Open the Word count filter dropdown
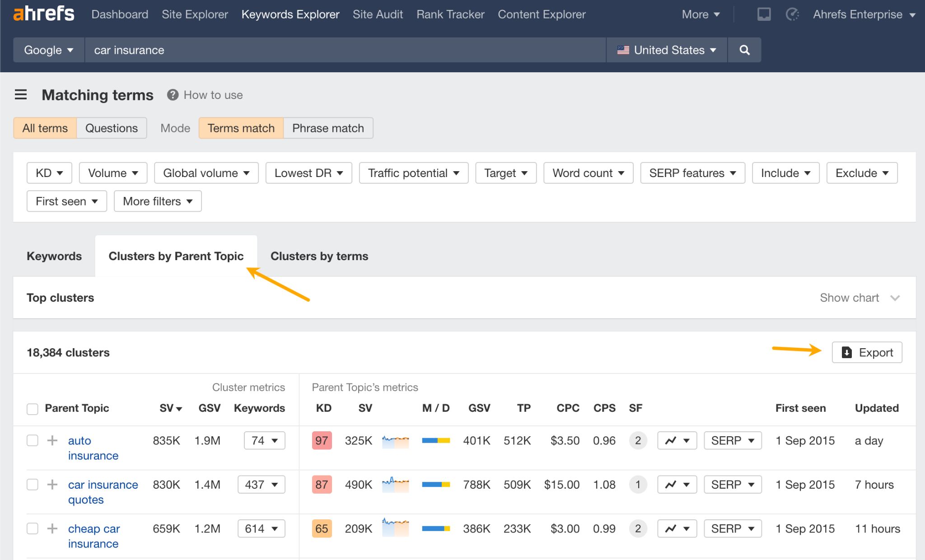 click(x=589, y=173)
